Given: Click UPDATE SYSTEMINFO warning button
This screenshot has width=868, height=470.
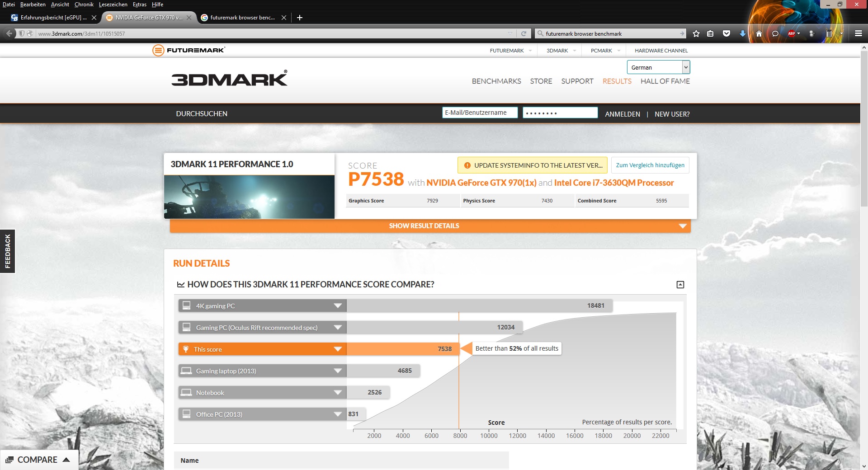Looking at the screenshot, I should pyautogui.click(x=533, y=165).
